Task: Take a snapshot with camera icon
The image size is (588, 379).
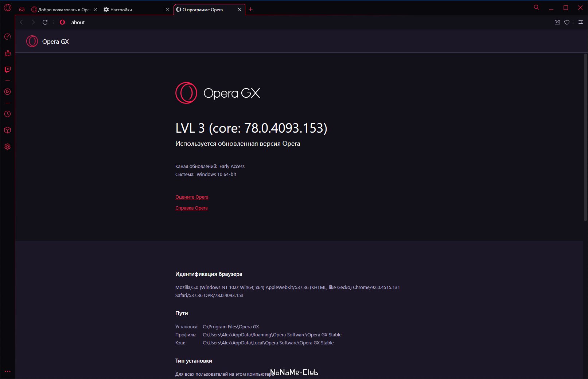Action: click(x=557, y=22)
